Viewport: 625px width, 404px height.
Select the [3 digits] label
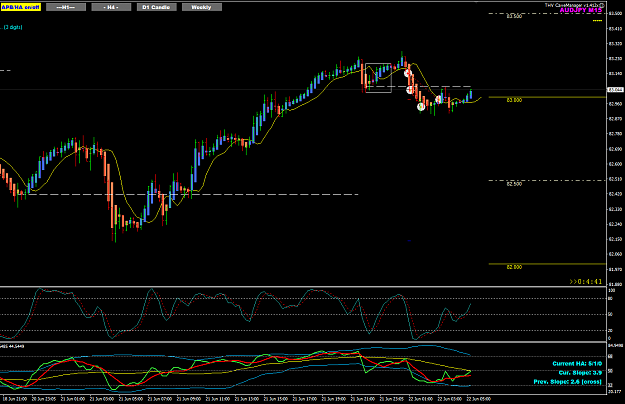click(x=12, y=27)
